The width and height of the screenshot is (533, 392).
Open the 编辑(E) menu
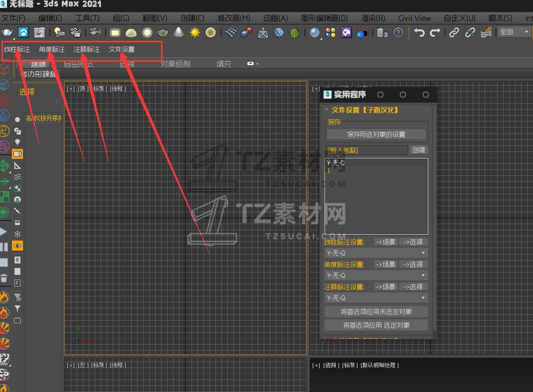coord(50,18)
